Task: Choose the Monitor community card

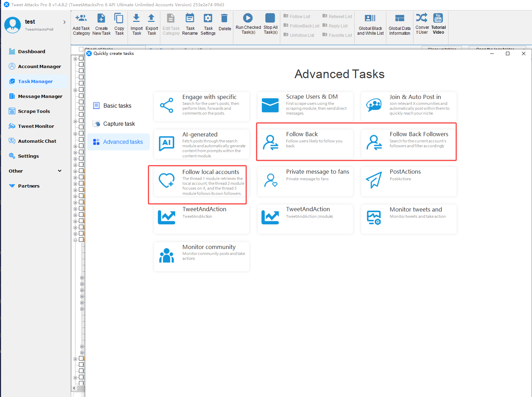Action: pos(202,257)
